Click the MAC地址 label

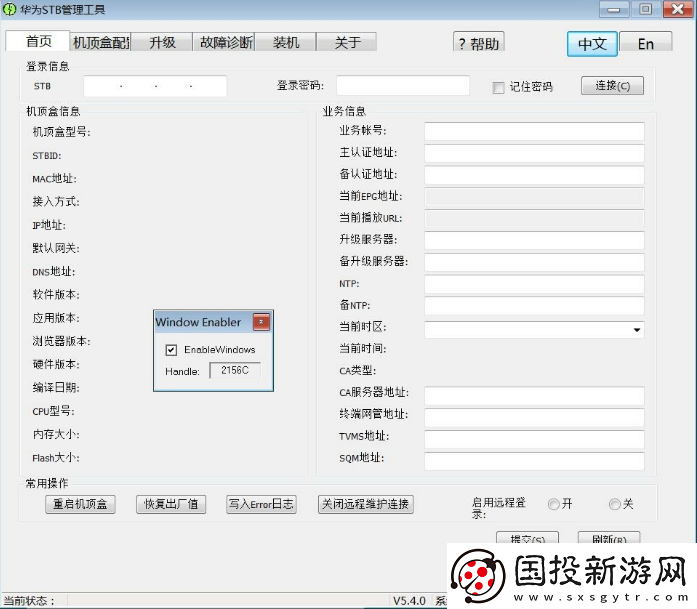(x=54, y=179)
